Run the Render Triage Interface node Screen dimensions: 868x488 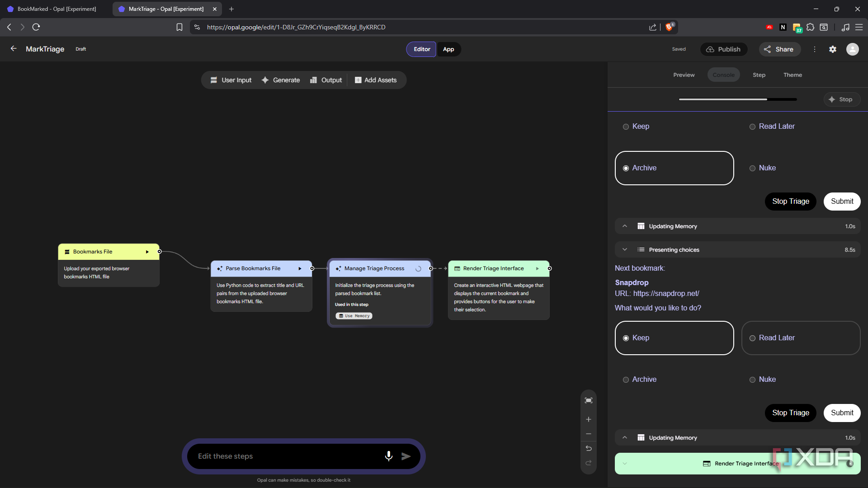tap(538, 268)
